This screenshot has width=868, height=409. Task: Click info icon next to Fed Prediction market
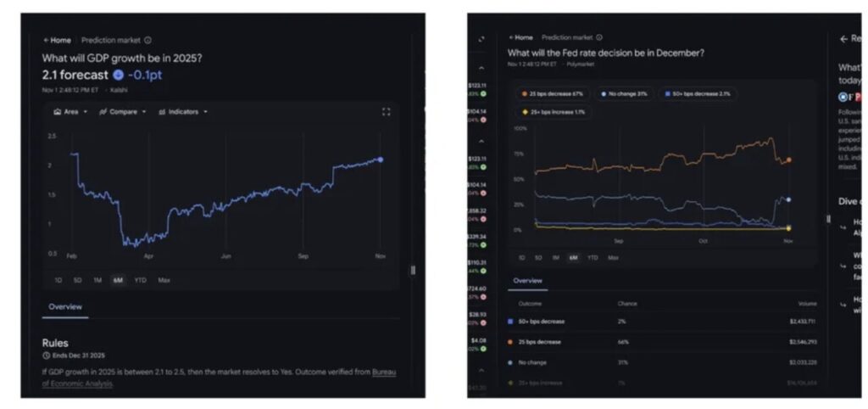click(x=599, y=37)
